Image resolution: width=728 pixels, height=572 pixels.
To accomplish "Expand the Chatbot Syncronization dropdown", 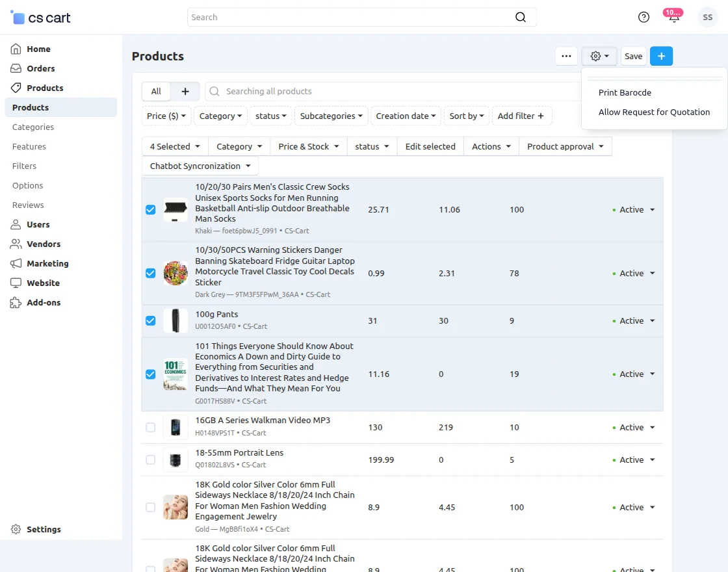I will tap(200, 166).
